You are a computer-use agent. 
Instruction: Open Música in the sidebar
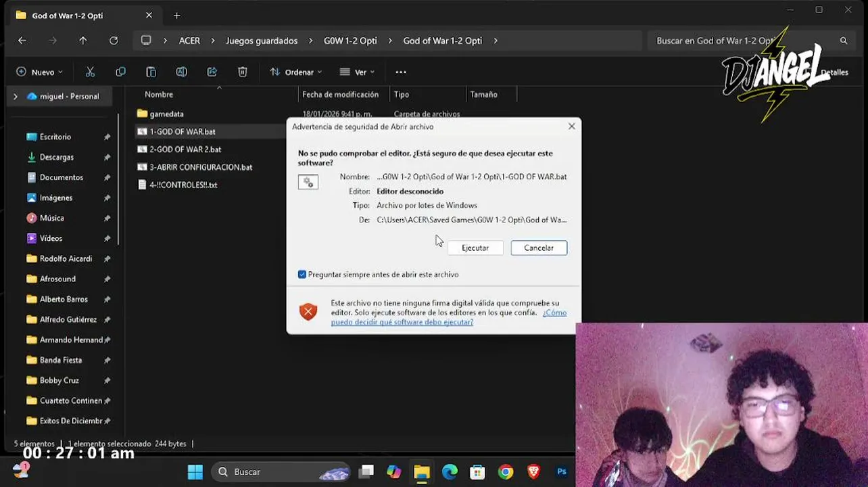pos(52,218)
